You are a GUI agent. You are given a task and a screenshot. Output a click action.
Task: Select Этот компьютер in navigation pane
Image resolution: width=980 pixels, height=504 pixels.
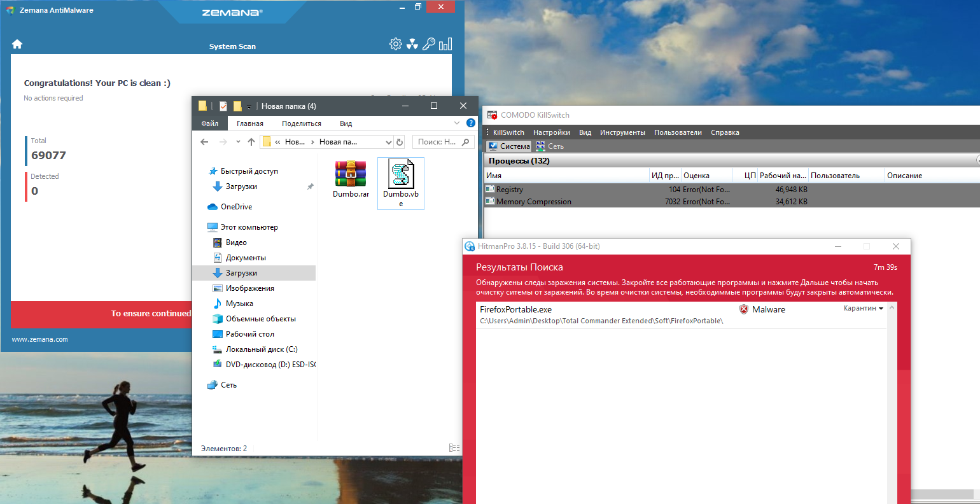pyautogui.click(x=242, y=227)
